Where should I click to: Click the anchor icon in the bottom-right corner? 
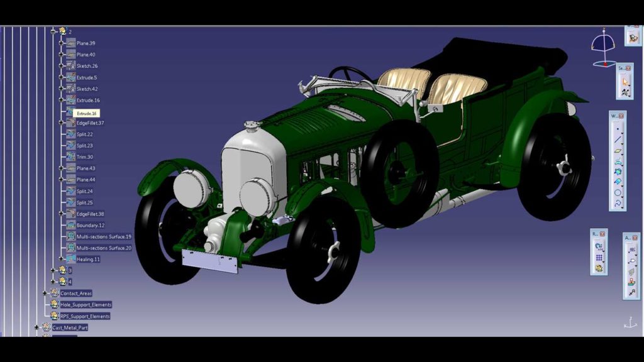click(x=630, y=324)
